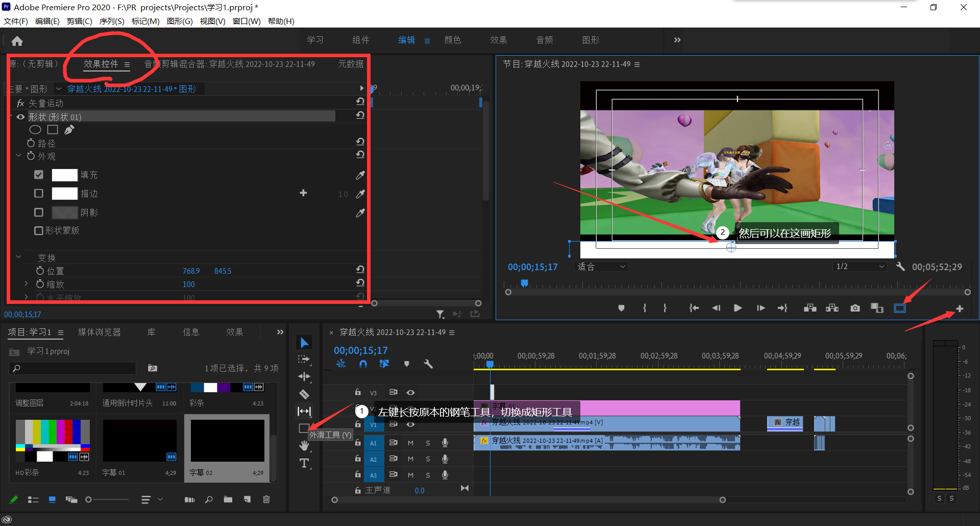This screenshot has width=980, height=526.
Task: Open the 元数据 tab
Action: 351,64
